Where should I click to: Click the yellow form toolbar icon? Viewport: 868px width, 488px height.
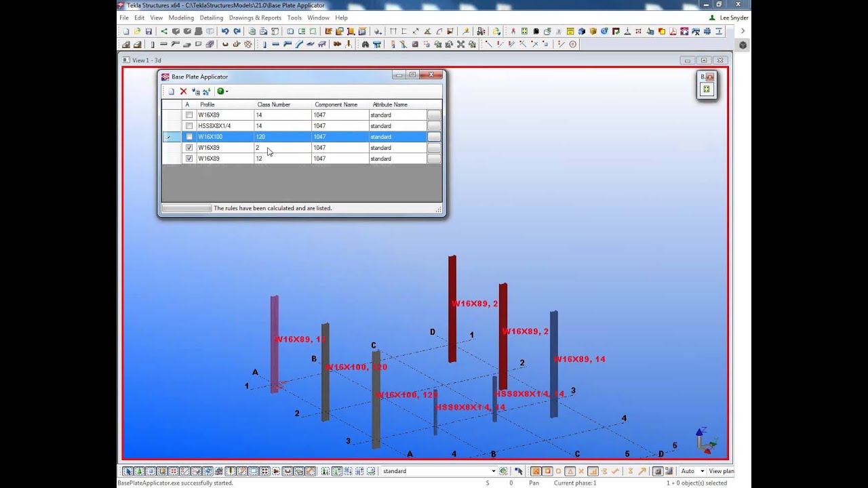[570, 31]
